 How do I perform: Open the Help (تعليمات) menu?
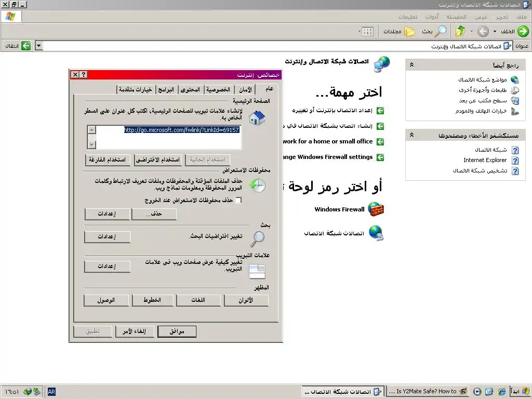(408, 17)
